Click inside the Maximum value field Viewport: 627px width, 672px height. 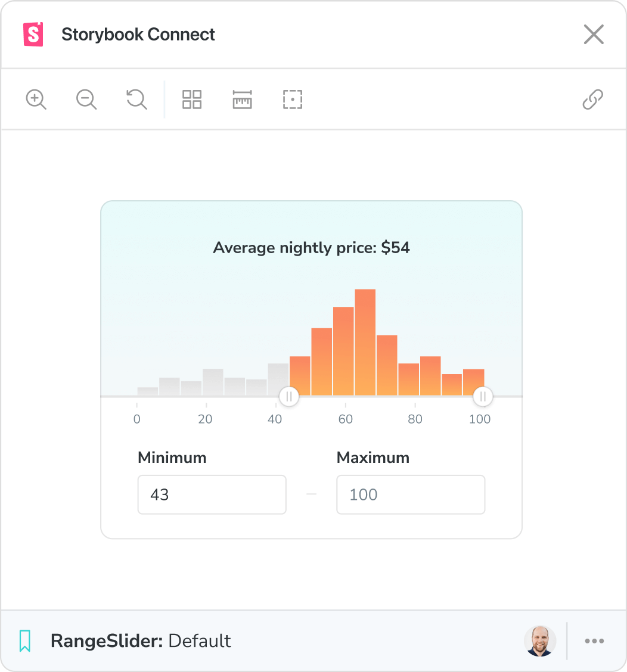coord(411,494)
